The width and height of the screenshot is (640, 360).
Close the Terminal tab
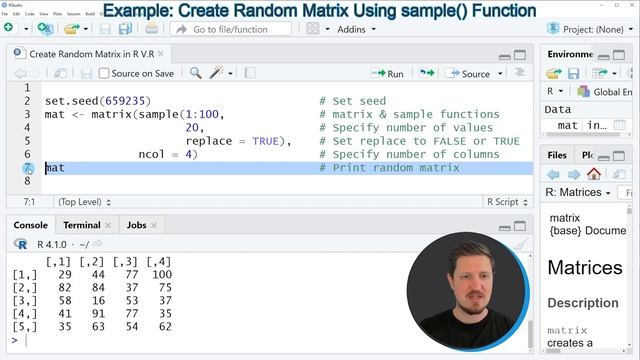pyautogui.click(x=108, y=225)
